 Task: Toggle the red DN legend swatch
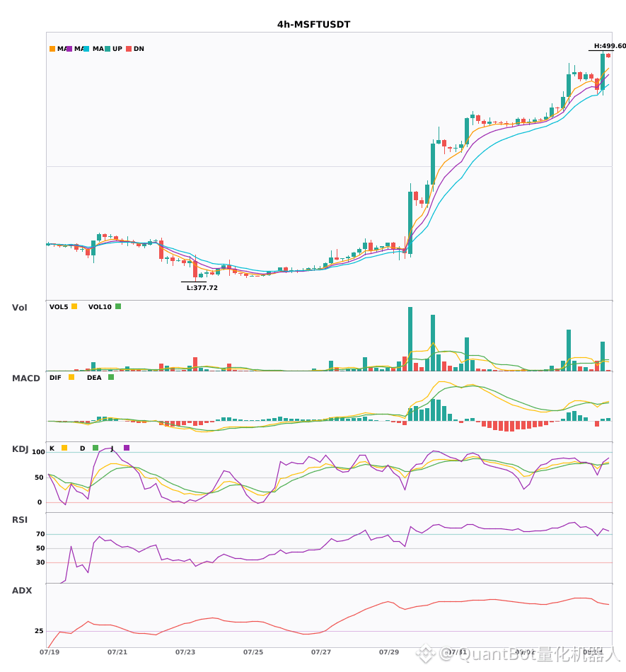pos(129,49)
